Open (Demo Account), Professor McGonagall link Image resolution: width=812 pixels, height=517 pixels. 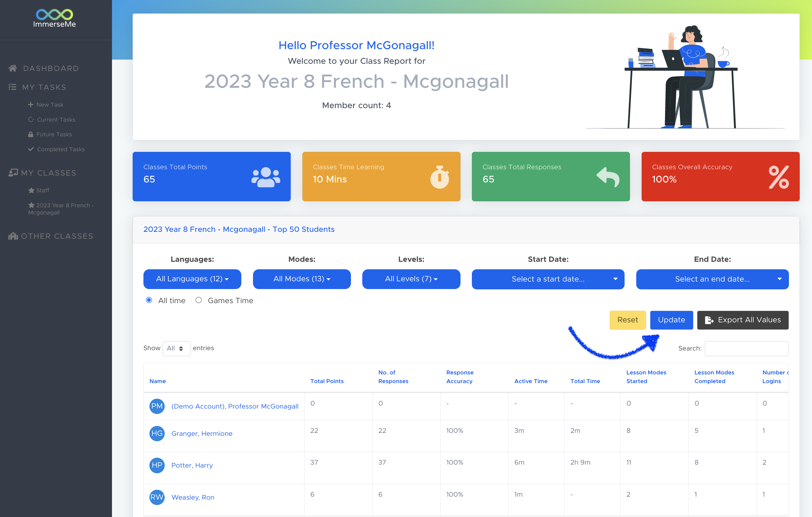(x=235, y=406)
